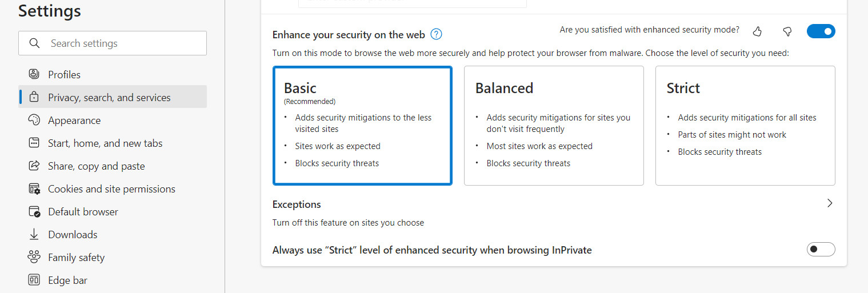Click the Downloads arrow icon
The image size is (868, 293).
pyautogui.click(x=34, y=235)
